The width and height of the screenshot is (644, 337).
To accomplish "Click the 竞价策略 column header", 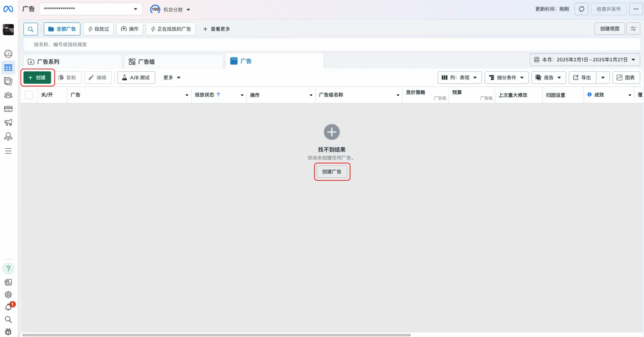I will click(x=425, y=95).
